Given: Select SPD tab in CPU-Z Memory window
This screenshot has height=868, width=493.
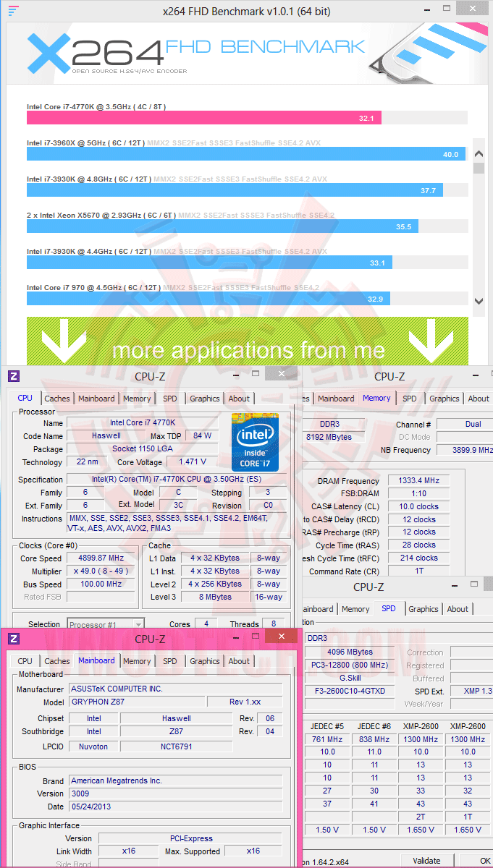Looking at the screenshot, I should pos(410,399).
